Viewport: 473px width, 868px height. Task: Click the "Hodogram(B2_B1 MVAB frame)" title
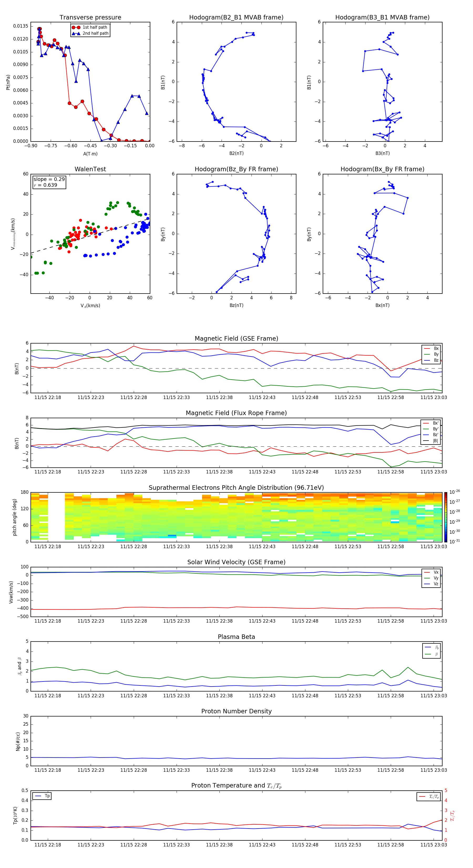pos(236,18)
